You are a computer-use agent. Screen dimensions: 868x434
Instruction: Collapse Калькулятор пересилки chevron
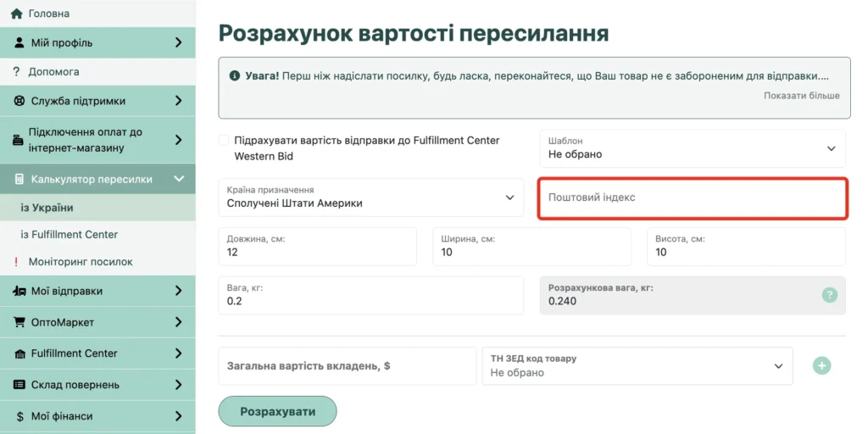click(x=178, y=179)
